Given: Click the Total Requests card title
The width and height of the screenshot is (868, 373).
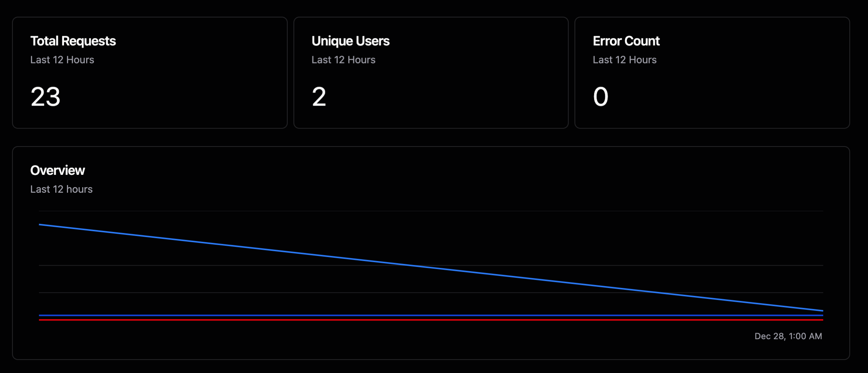Looking at the screenshot, I should 73,41.
